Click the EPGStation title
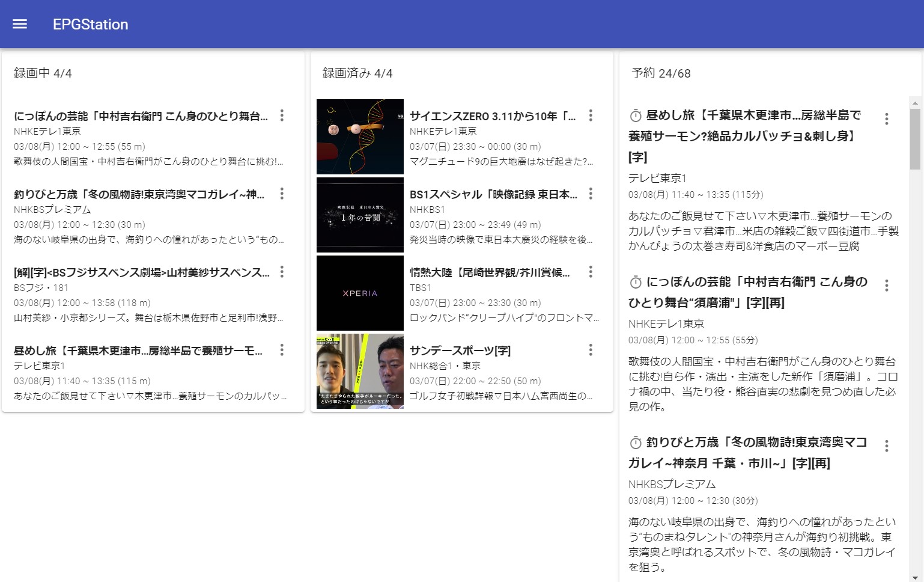The image size is (924, 582). pos(91,24)
